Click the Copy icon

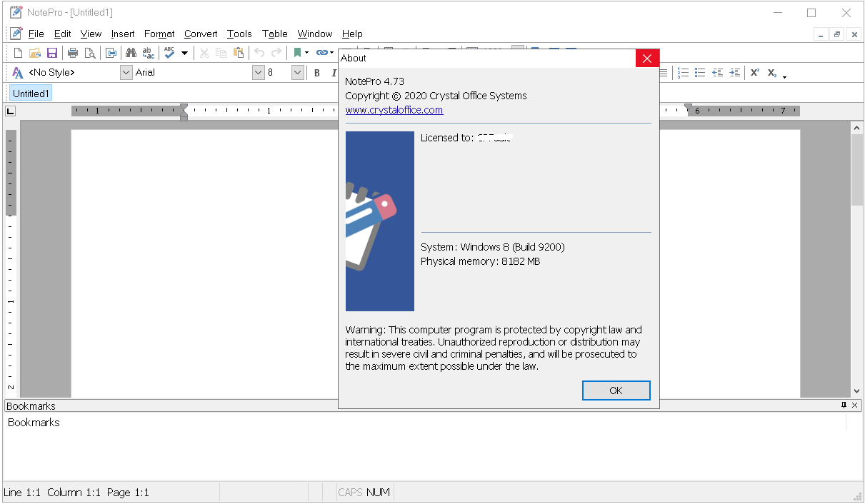[221, 53]
